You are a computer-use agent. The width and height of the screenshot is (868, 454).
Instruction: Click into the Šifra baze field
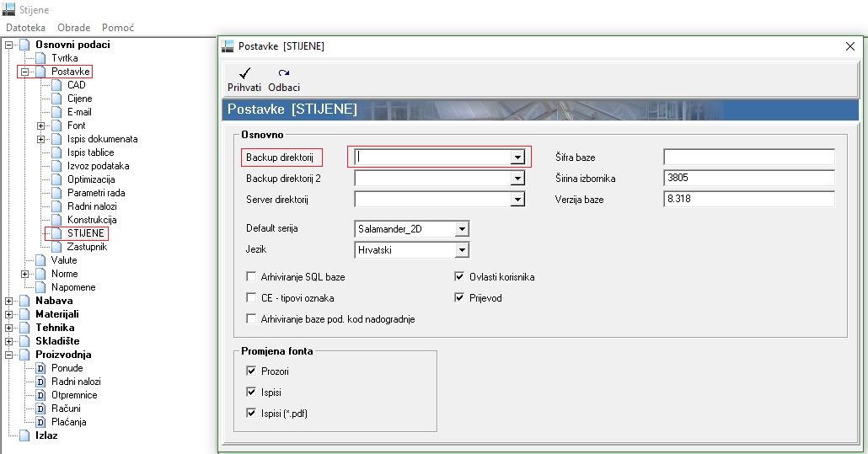point(749,157)
